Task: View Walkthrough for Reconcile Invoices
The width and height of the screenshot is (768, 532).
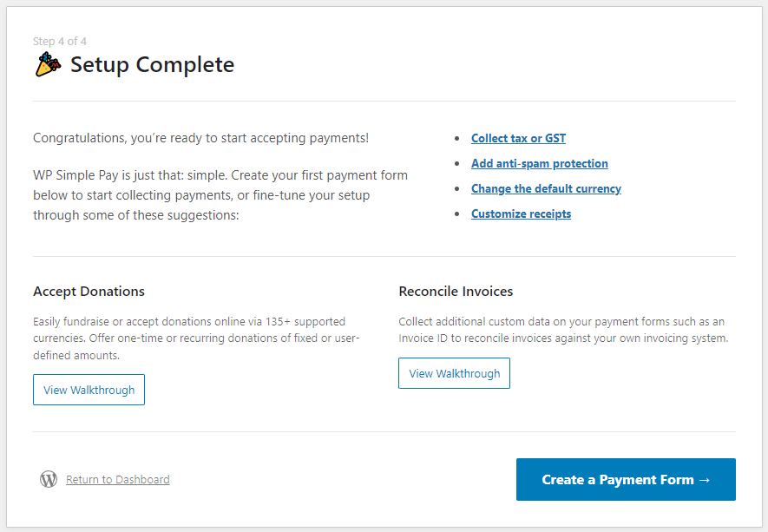Action: pos(454,373)
